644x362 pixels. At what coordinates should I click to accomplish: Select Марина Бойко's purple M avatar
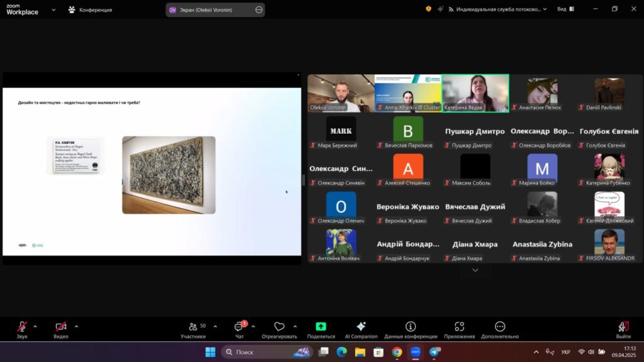click(542, 168)
